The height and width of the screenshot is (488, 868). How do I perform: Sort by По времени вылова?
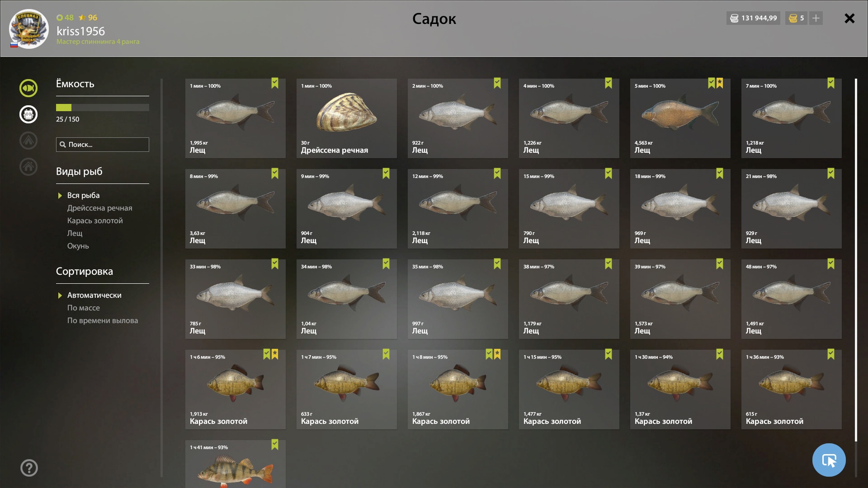(x=103, y=320)
